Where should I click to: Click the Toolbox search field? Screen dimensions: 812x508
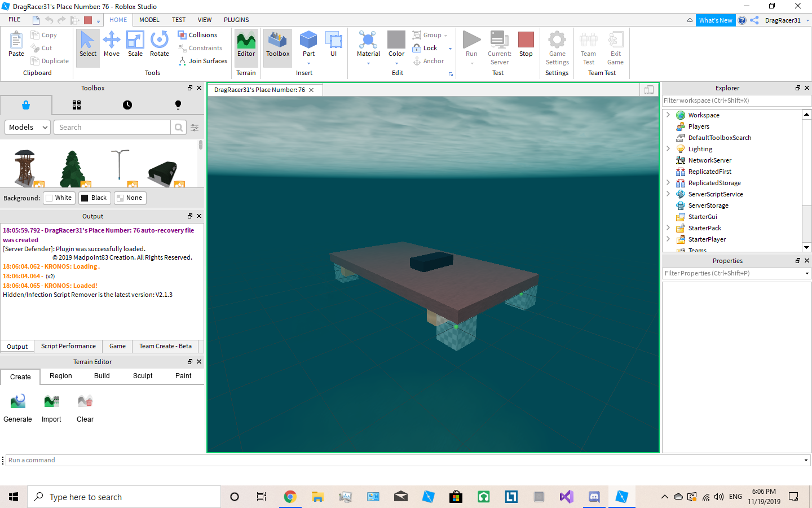[x=112, y=128]
